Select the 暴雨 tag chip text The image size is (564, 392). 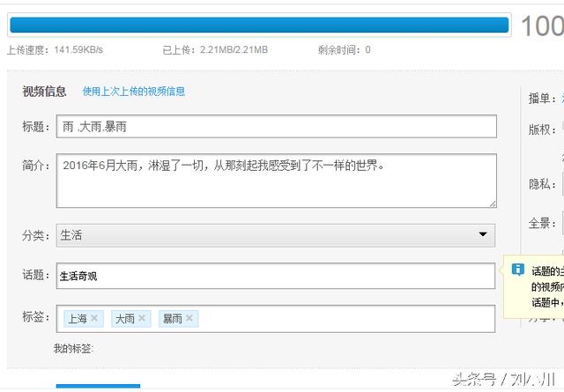[x=172, y=318]
